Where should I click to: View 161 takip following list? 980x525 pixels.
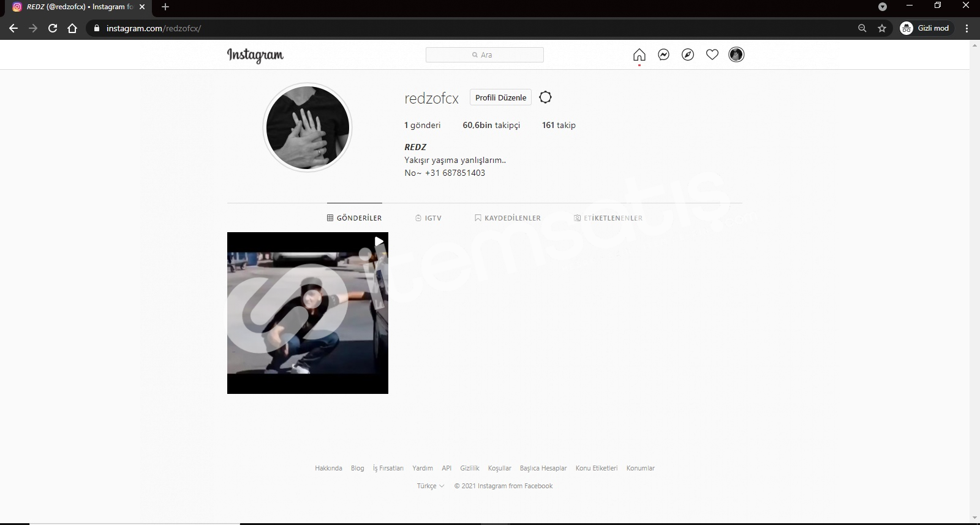pos(559,125)
